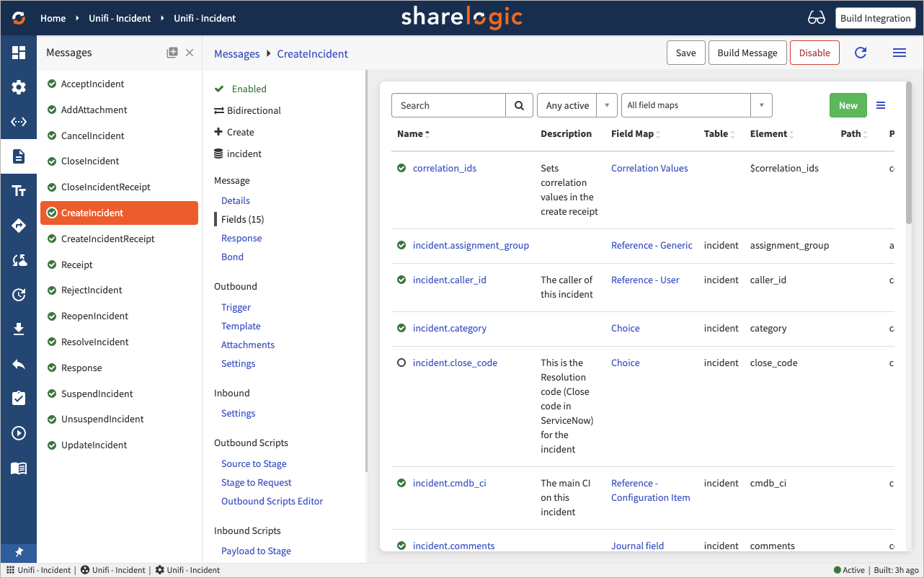Image resolution: width=924 pixels, height=578 pixels.
Task: Click the Build Message button
Action: [x=747, y=53]
